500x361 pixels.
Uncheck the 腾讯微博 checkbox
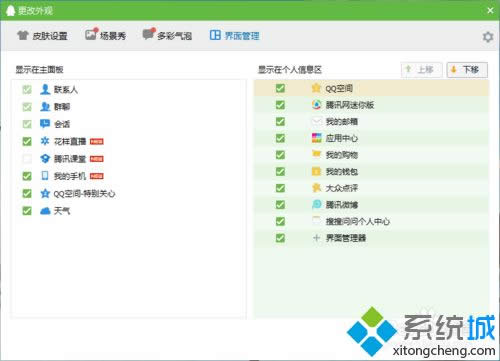click(x=280, y=205)
